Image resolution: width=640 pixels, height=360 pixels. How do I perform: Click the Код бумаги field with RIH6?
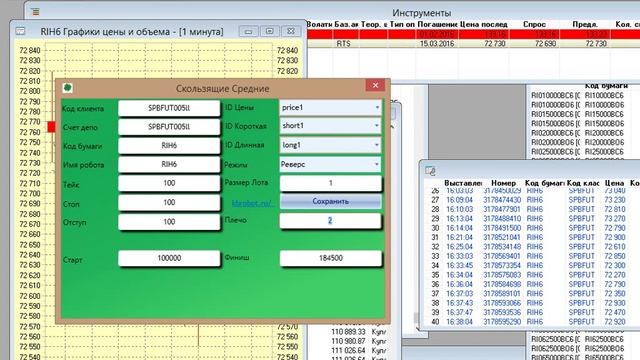point(169,146)
